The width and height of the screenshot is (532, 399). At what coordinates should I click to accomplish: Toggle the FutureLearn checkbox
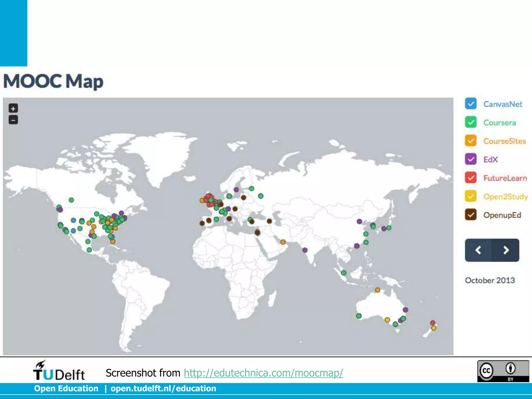click(471, 178)
